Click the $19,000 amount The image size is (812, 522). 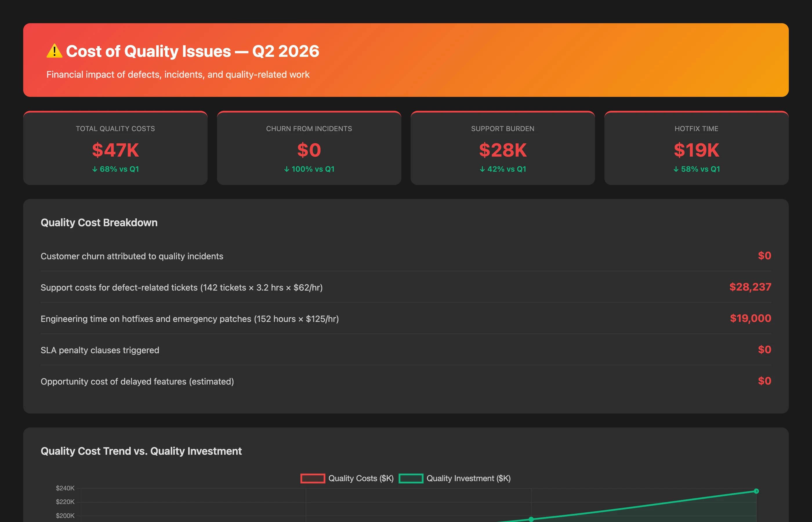pyautogui.click(x=751, y=318)
